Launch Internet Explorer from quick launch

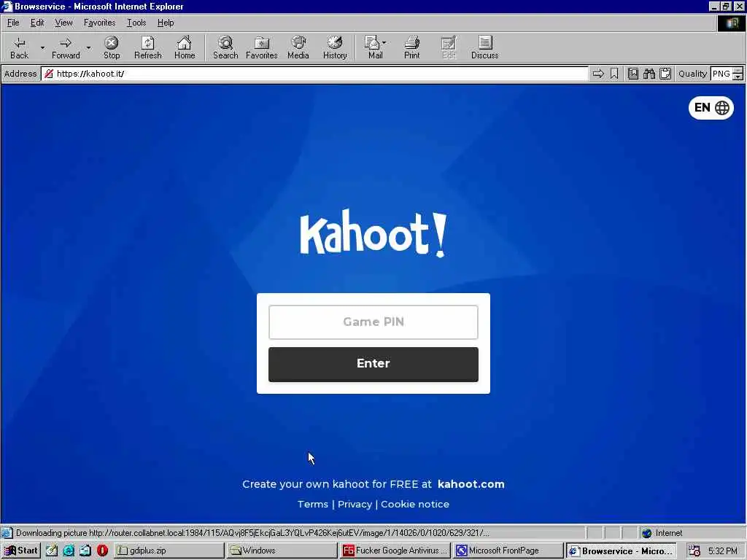[x=69, y=551]
